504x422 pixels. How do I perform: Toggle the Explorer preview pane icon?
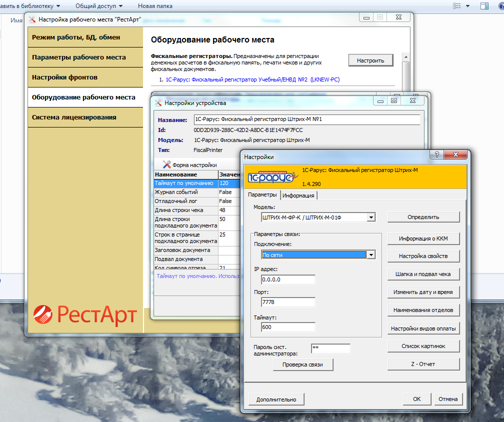(x=484, y=6)
